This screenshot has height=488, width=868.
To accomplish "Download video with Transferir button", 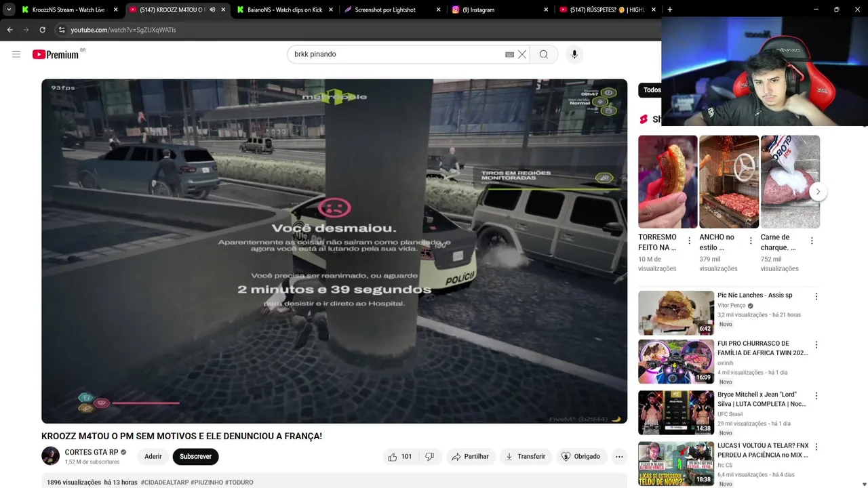I will pyautogui.click(x=526, y=456).
